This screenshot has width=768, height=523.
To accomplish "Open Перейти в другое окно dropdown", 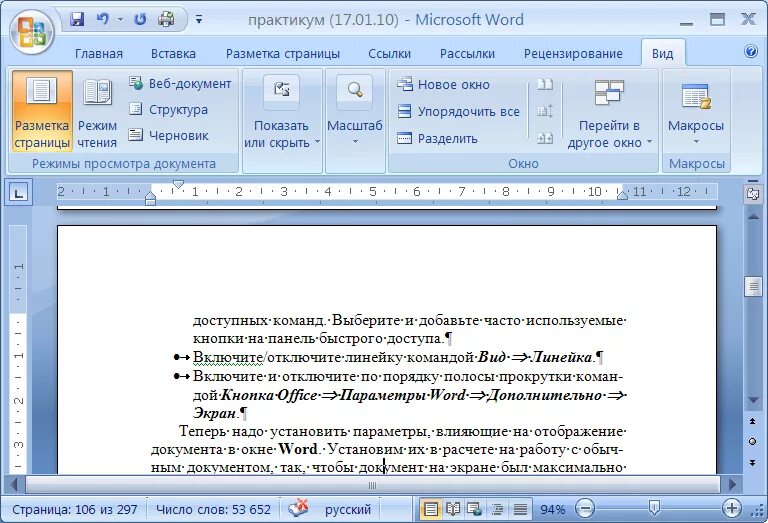I will [609, 113].
